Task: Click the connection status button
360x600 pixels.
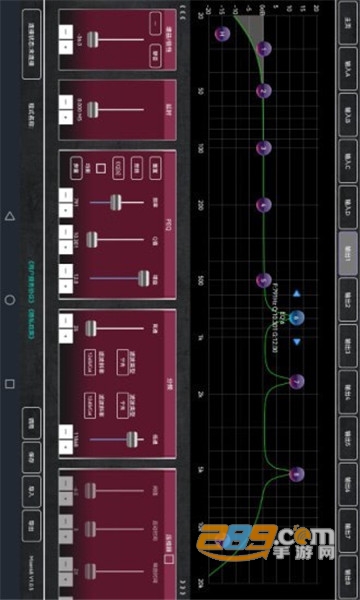Action: click(31, 44)
